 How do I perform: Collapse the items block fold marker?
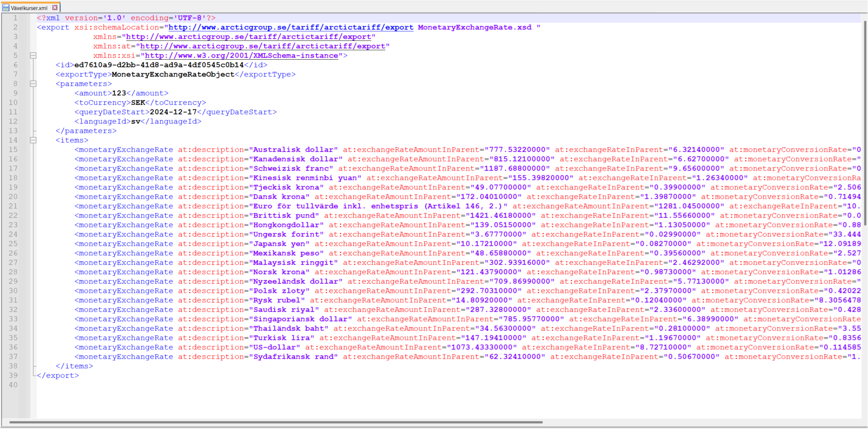pyautogui.click(x=33, y=140)
